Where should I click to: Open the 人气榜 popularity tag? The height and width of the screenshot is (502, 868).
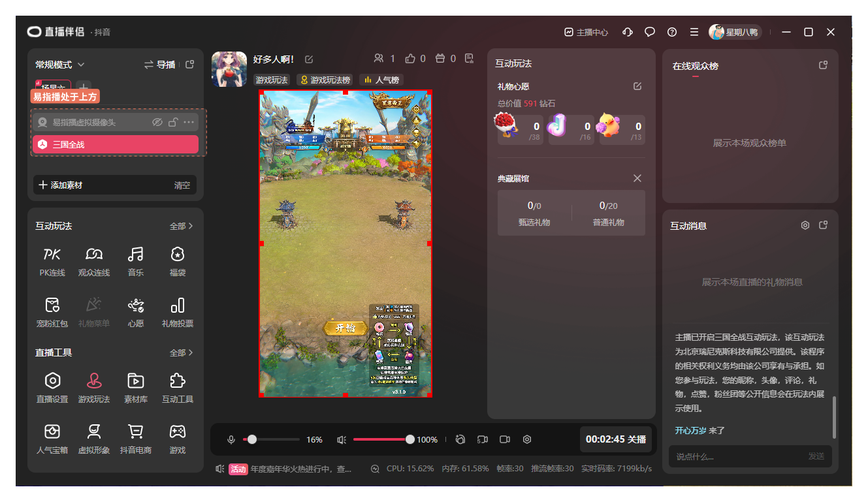pyautogui.click(x=381, y=80)
